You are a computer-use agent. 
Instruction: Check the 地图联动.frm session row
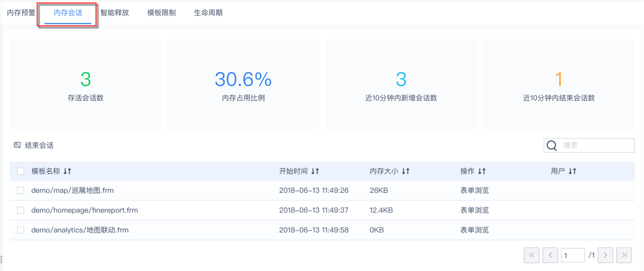click(20, 230)
